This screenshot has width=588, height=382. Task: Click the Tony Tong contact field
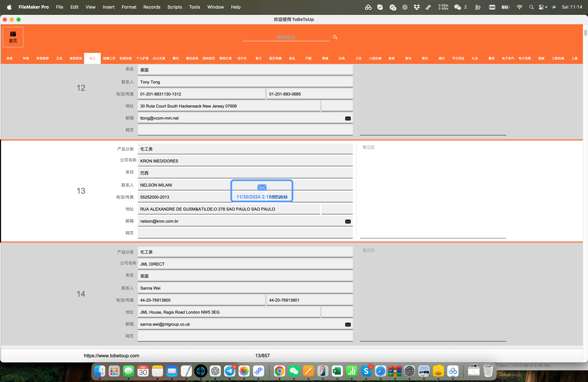[245, 82]
